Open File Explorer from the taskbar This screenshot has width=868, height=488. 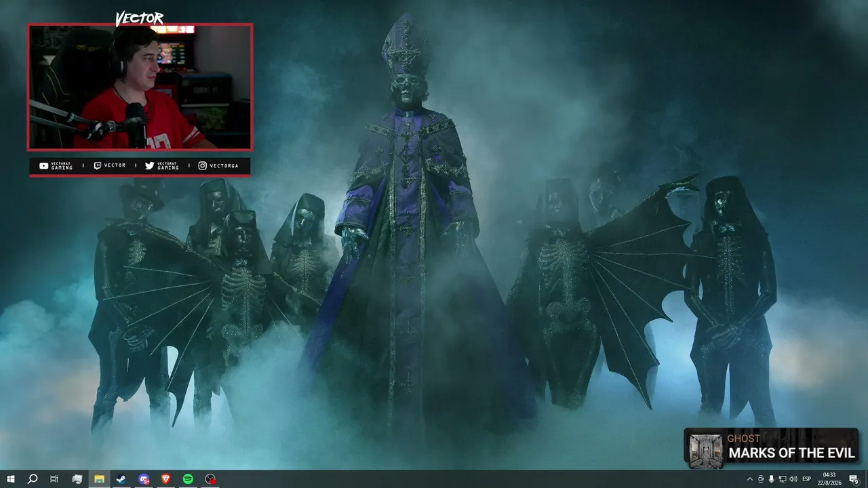[99, 479]
